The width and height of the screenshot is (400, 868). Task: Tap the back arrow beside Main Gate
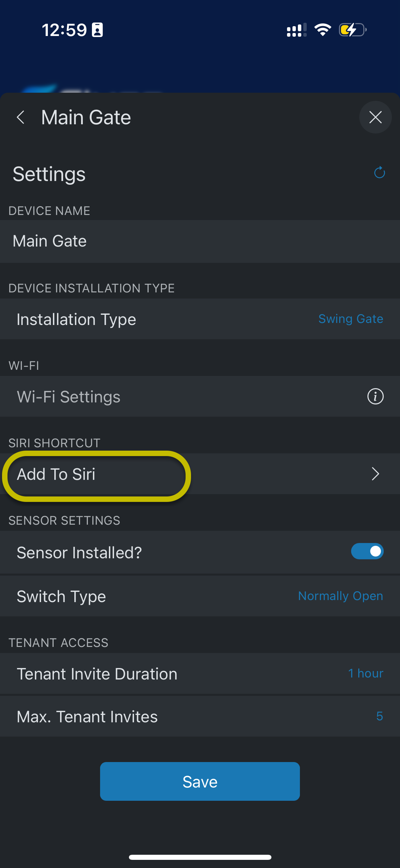point(21,117)
